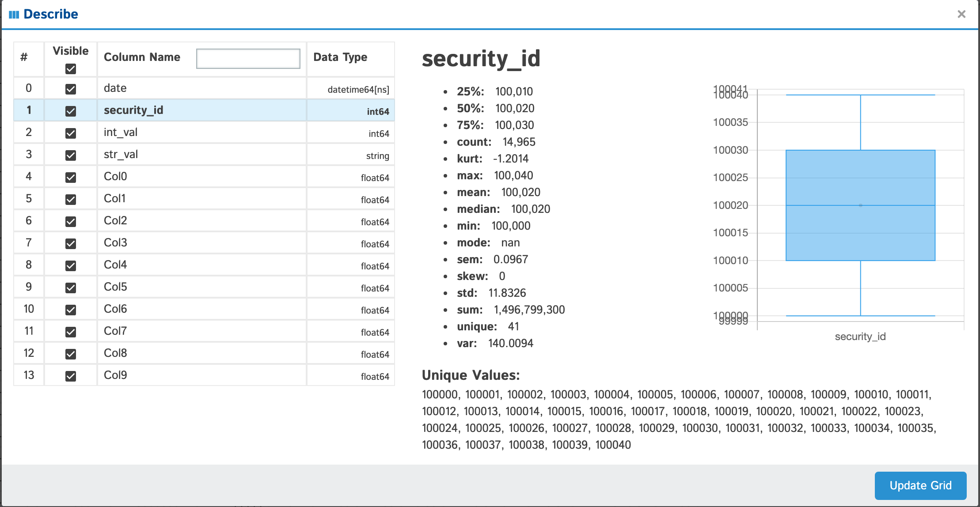980x507 pixels.
Task: Click the Data Type column header
Action: pyautogui.click(x=340, y=57)
